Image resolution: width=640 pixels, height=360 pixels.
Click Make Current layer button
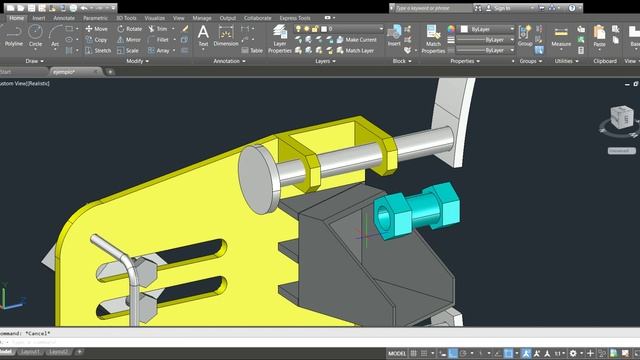356,40
